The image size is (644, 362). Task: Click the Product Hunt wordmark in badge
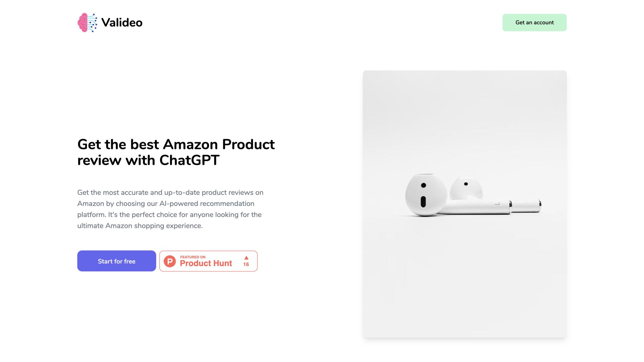pos(206,263)
